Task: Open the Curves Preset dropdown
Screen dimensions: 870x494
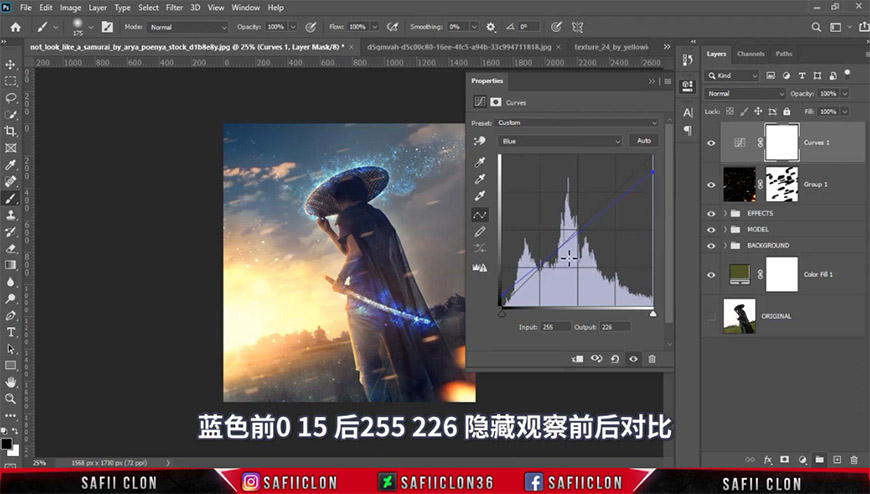Action: click(x=577, y=123)
